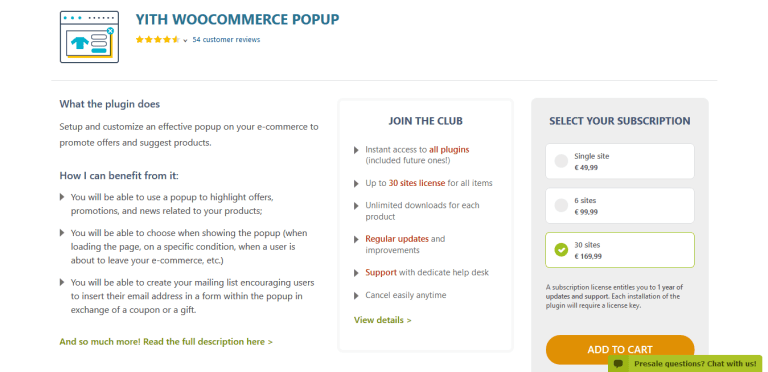
Task: Click arrow bullet beside 'Cancel easily anytime'
Action: (x=356, y=296)
